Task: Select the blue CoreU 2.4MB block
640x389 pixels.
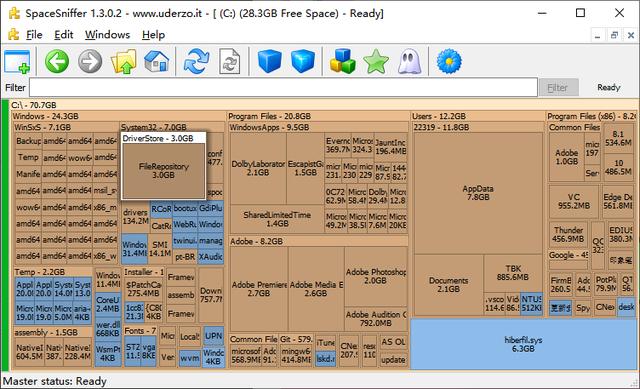Action: pyautogui.click(x=108, y=305)
